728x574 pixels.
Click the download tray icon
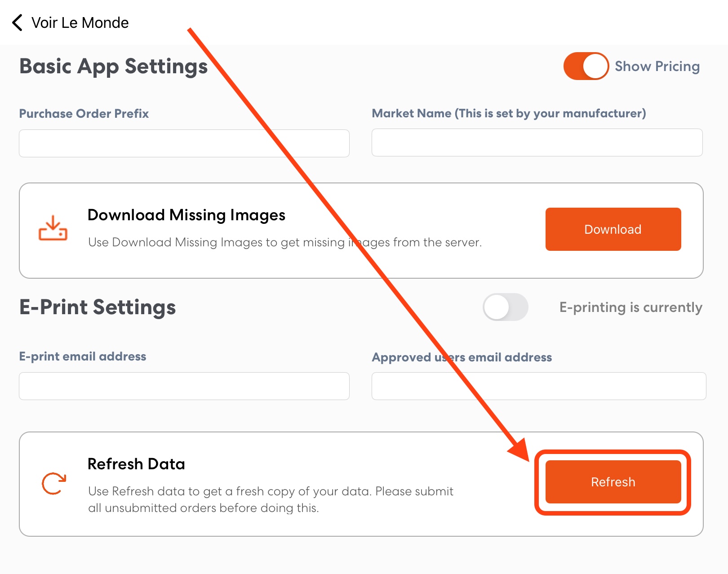coord(53,228)
